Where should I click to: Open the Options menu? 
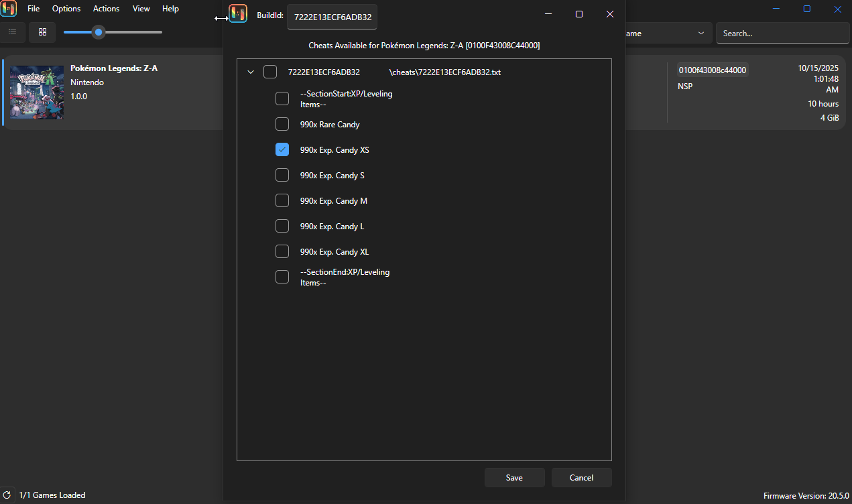coord(66,9)
